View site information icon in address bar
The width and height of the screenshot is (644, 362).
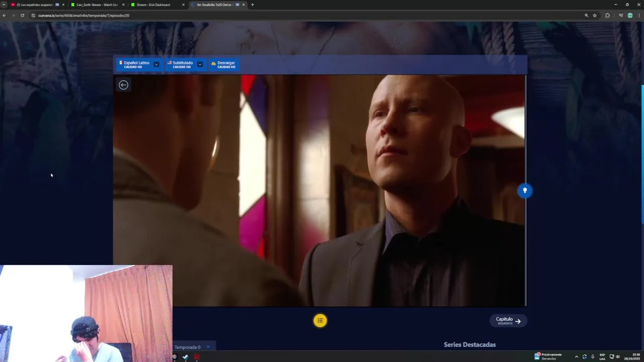pyautogui.click(x=33, y=16)
